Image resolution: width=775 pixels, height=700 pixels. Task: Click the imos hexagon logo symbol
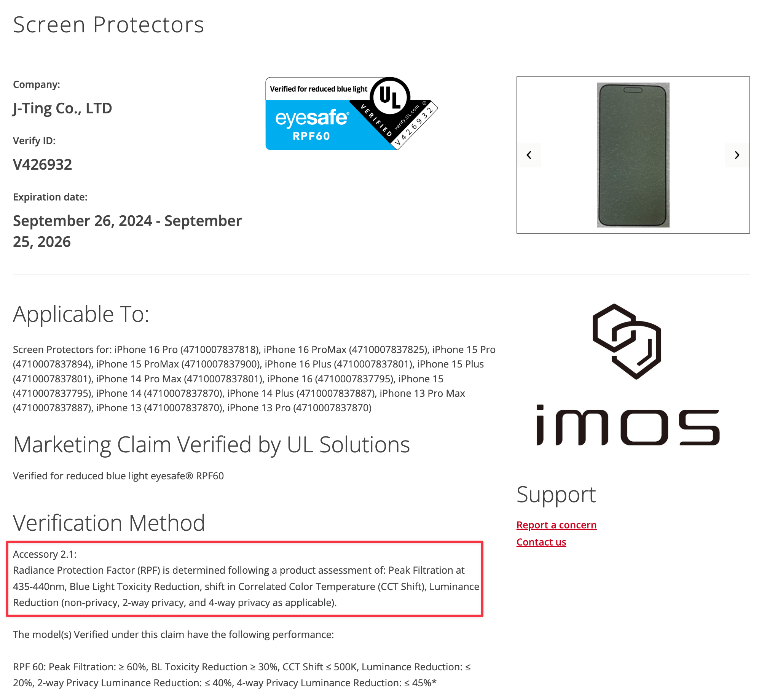coord(627,341)
